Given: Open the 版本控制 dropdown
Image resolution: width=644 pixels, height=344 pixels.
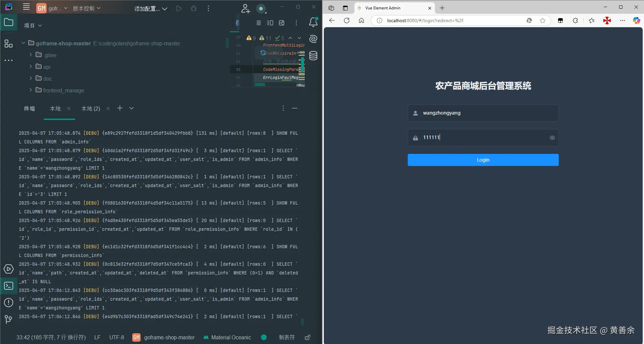Looking at the screenshot, I should [x=87, y=8].
